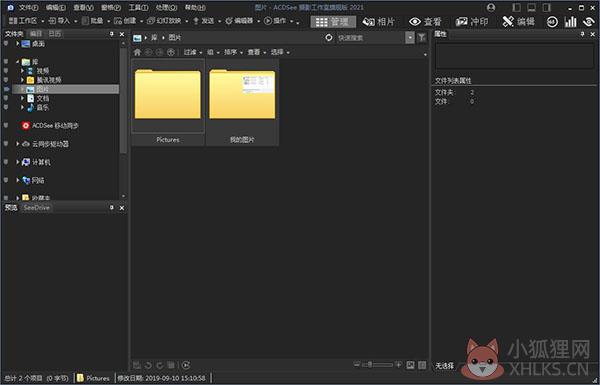The height and width of the screenshot is (385, 600).
Task: Select the Pictures folder thumbnail
Action: [x=168, y=102]
